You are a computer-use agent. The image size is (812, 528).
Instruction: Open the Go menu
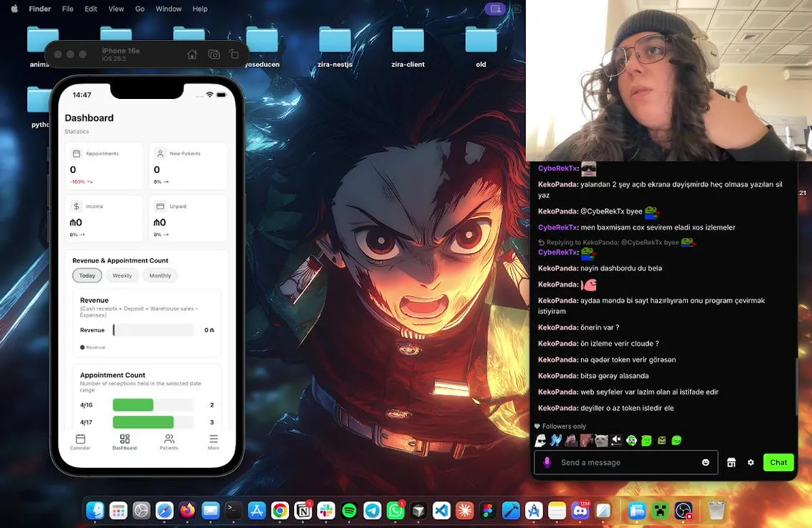pos(140,9)
